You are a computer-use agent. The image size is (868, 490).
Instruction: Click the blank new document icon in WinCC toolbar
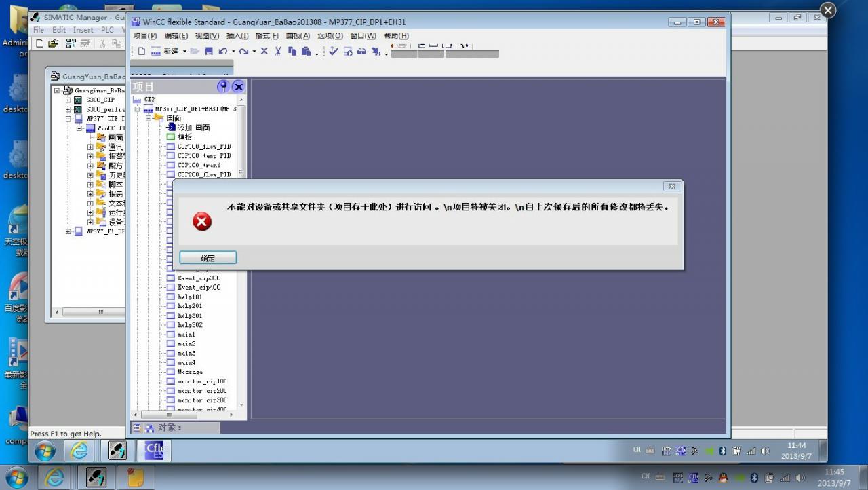(x=141, y=52)
